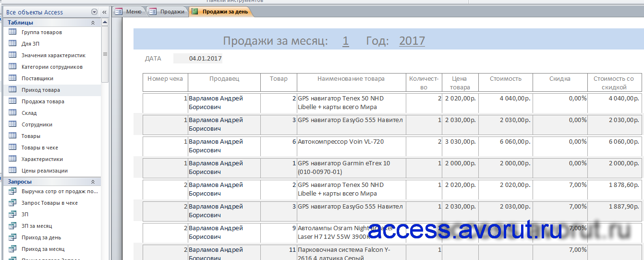
Task: Select Цены реализации in navigation pane
Action: (45, 171)
